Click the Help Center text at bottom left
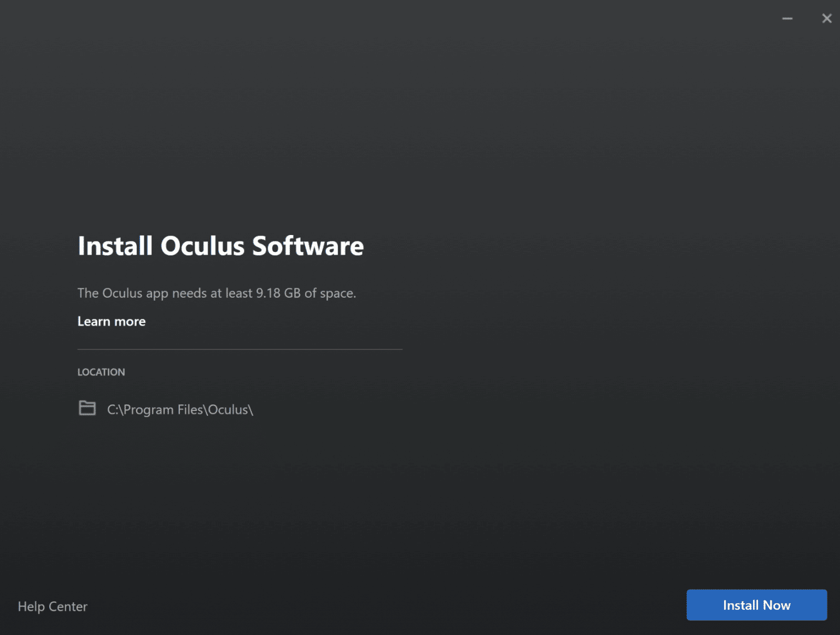Image resolution: width=840 pixels, height=635 pixels. [x=52, y=607]
